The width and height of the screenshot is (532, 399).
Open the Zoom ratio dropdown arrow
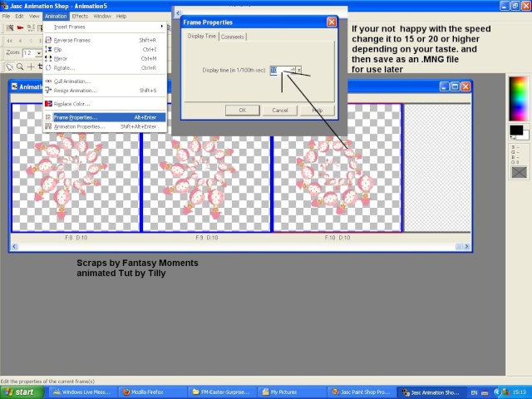click(x=39, y=53)
